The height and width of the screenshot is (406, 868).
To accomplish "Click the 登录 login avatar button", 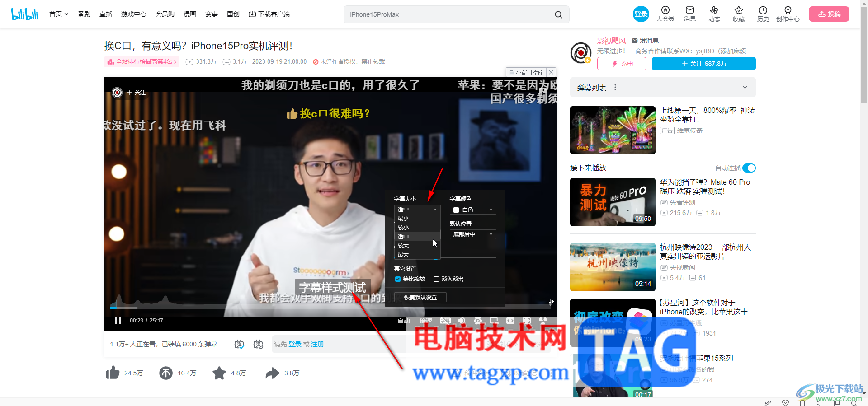I will 641,14.
